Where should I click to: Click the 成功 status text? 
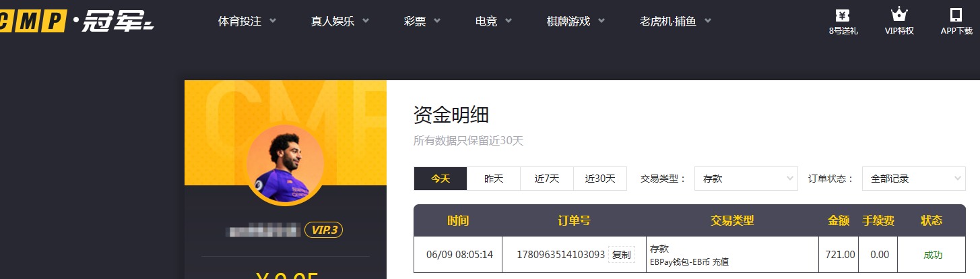[x=933, y=255]
